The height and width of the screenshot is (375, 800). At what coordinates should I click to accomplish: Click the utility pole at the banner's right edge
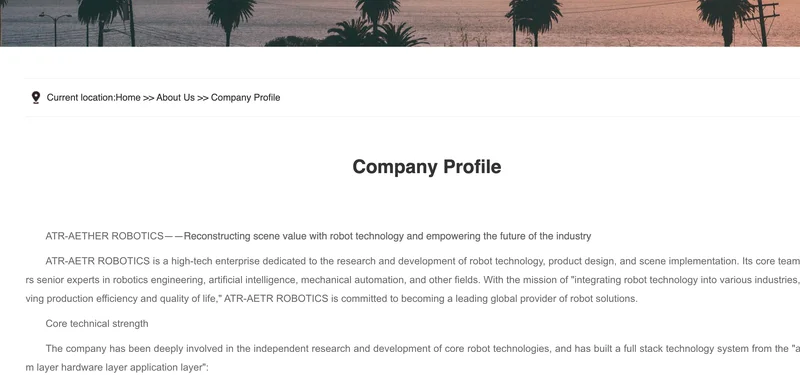click(x=762, y=23)
